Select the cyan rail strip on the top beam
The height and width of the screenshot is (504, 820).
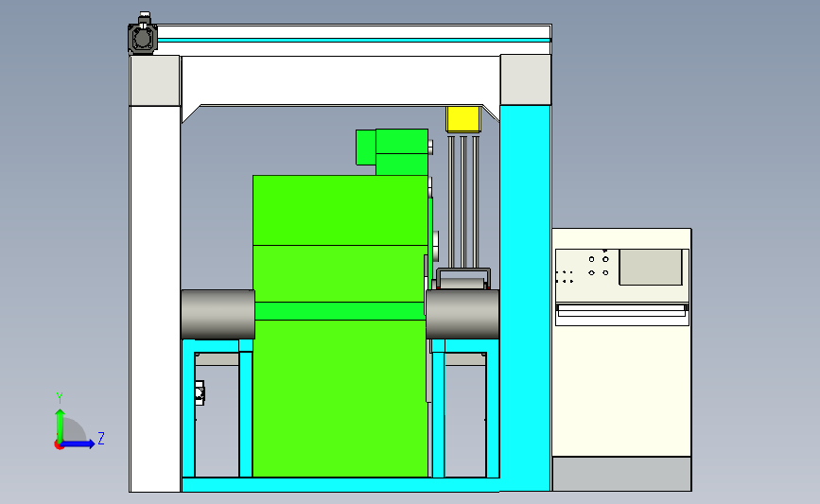(x=354, y=41)
